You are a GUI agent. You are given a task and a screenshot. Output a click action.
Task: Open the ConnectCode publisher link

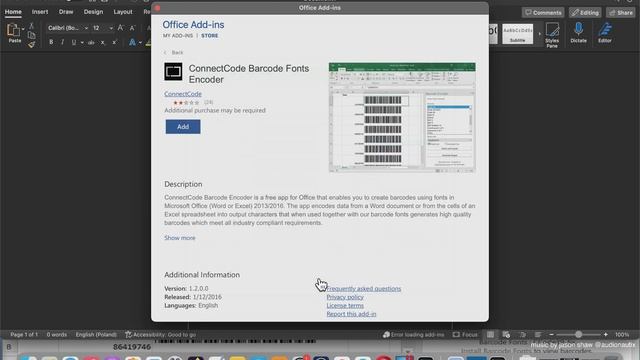click(183, 94)
